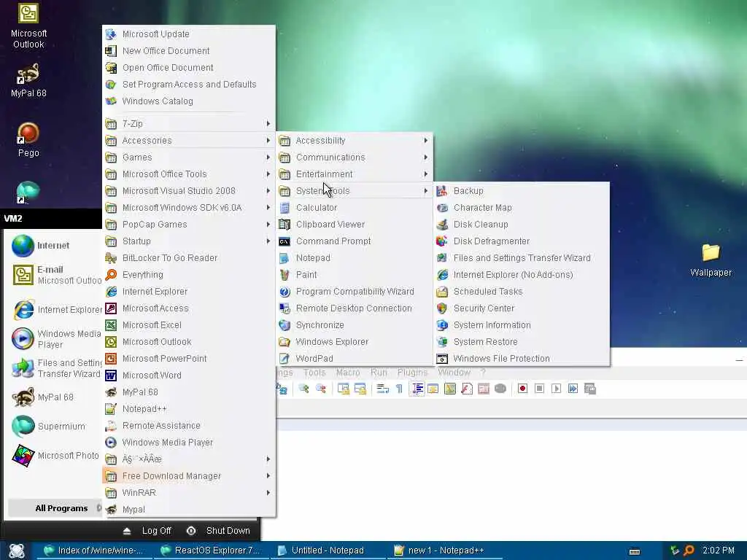Open System Information
747x560 pixels.
tap(522, 324)
